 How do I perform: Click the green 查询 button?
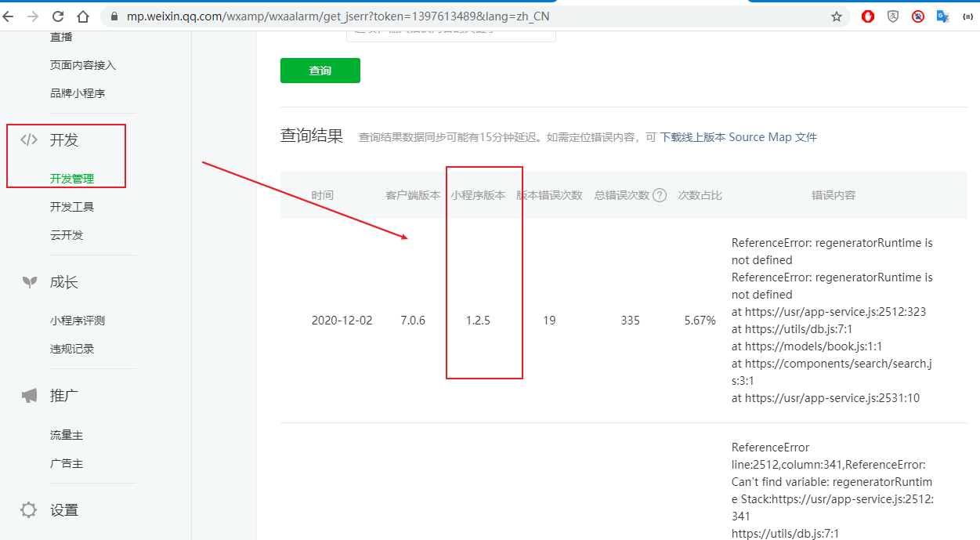pos(320,71)
